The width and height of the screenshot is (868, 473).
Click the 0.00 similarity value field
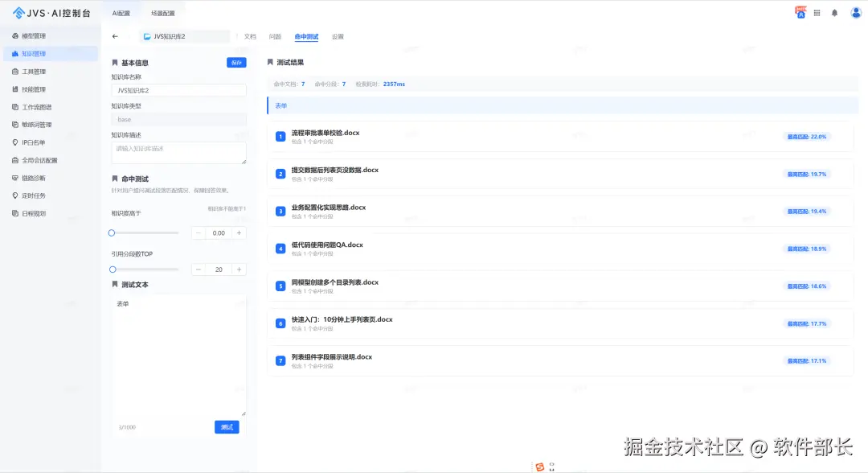(219, 233)
